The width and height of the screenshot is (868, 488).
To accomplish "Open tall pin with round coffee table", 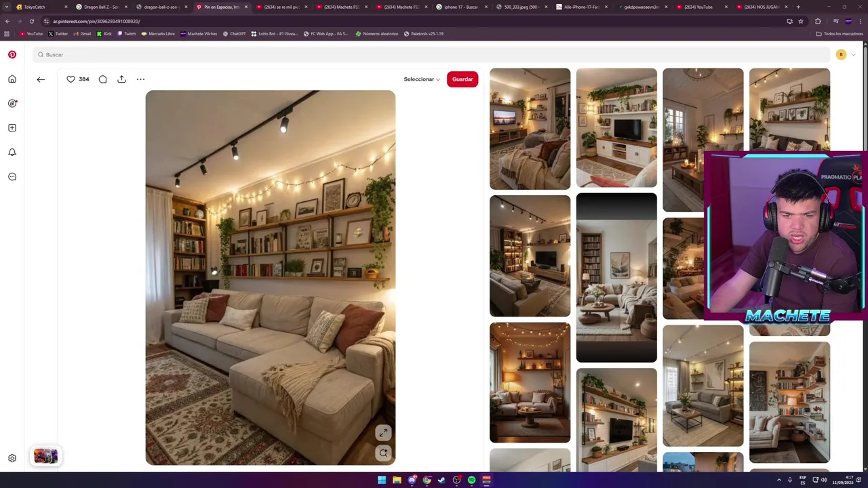I will tap(616, 278).
